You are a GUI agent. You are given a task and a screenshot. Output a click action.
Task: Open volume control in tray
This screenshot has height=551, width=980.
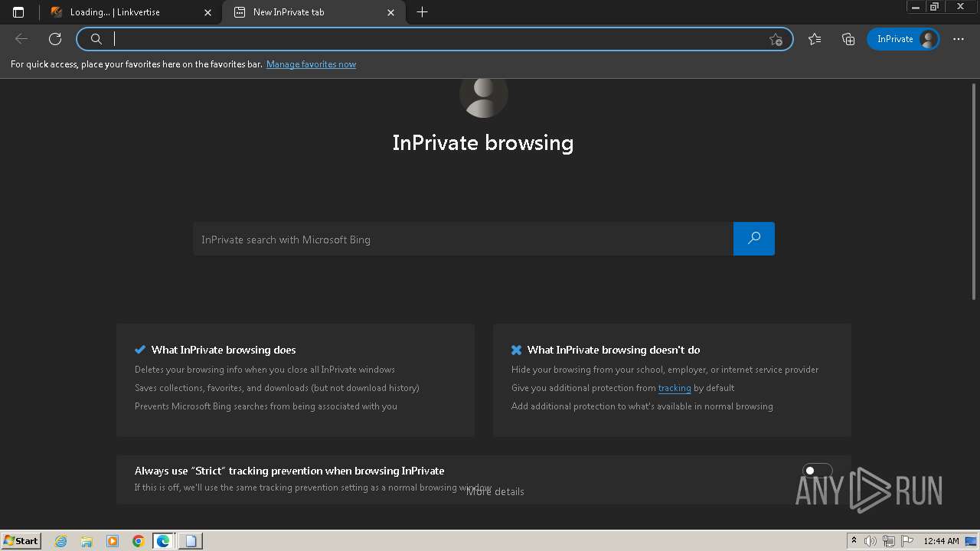tap(871, 541)
